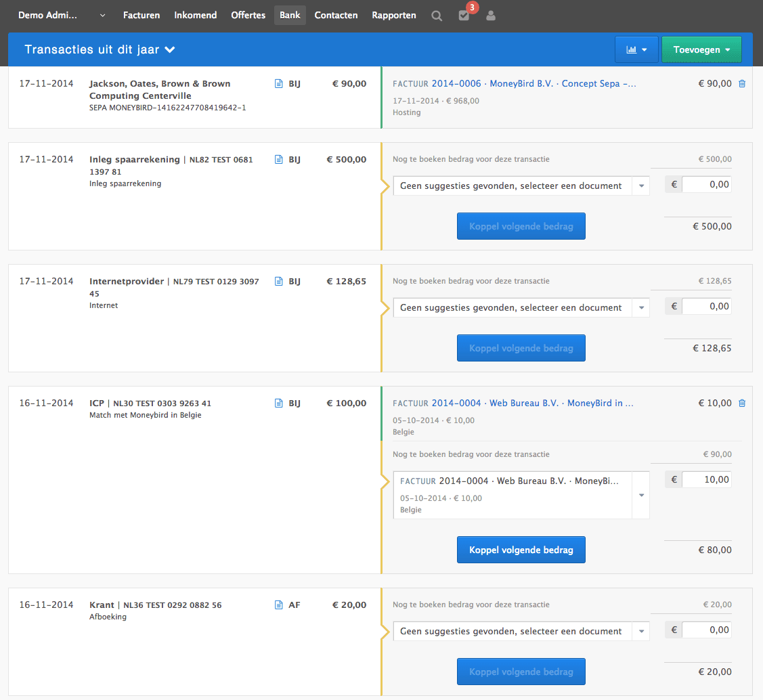Click document icon for Krant transaction
The image size is (763, 700).
click(x=278, y=605)
